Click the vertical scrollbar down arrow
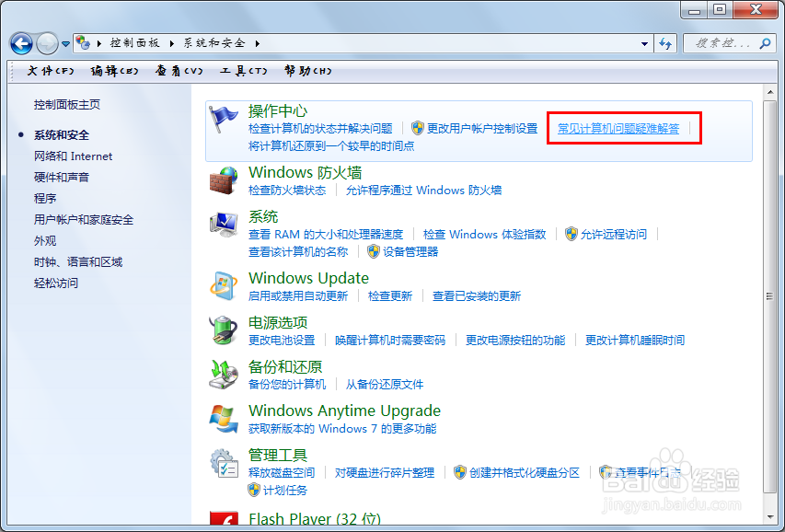 (770, 517)
